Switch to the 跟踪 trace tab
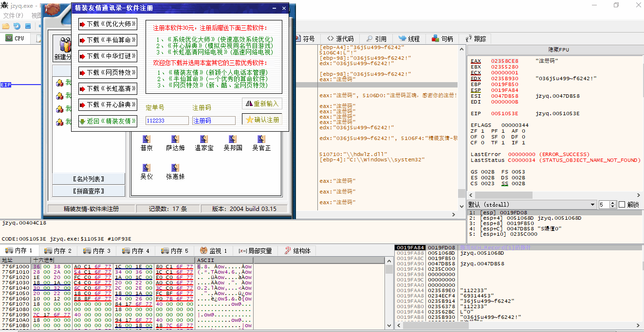This screenshot has width=644, height=332. point(476,39)
